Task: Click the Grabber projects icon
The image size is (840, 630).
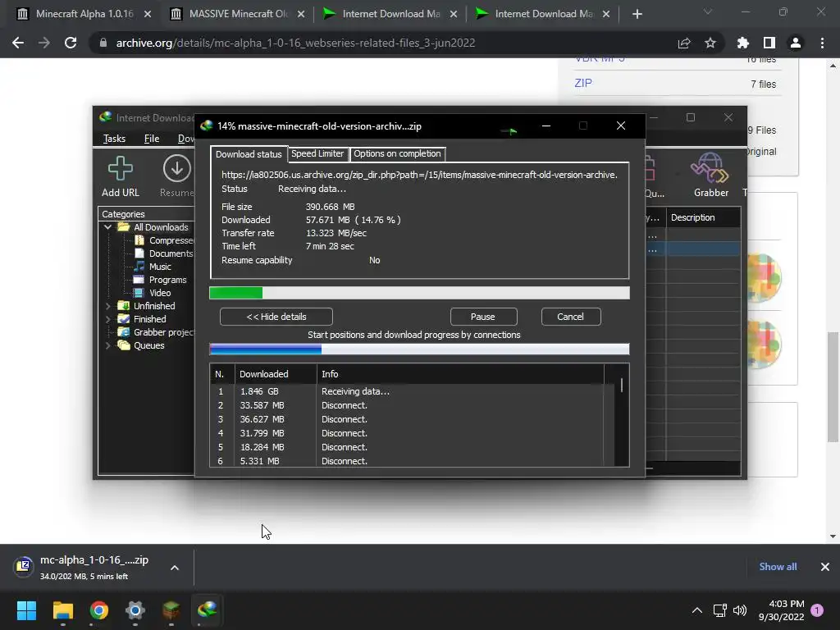Action: pyautogui.click(x=124, y=332)
